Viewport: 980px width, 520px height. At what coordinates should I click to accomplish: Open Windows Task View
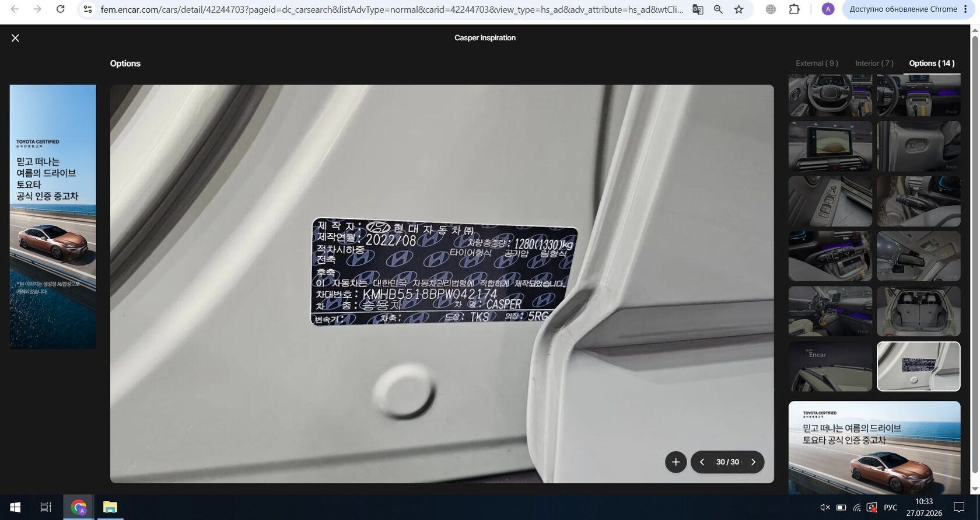[x=45, y=507]
